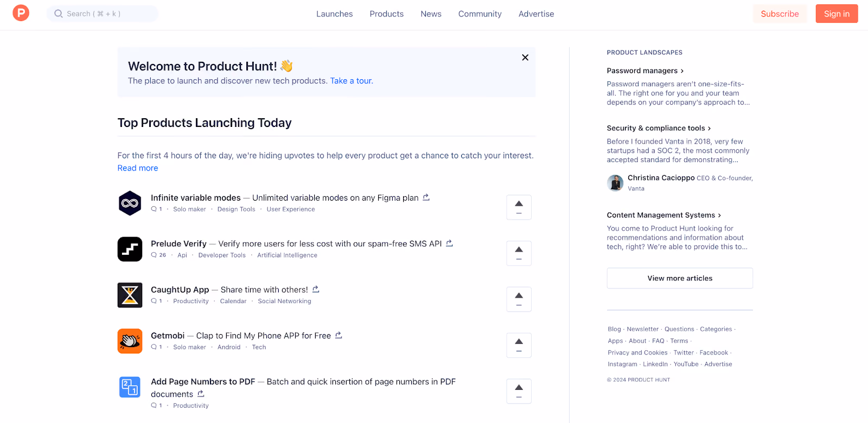Image resolution: width=868 pixels, height=423 pixels.
Task: Upvote the Getmobi product
Action: click(519, 345)
